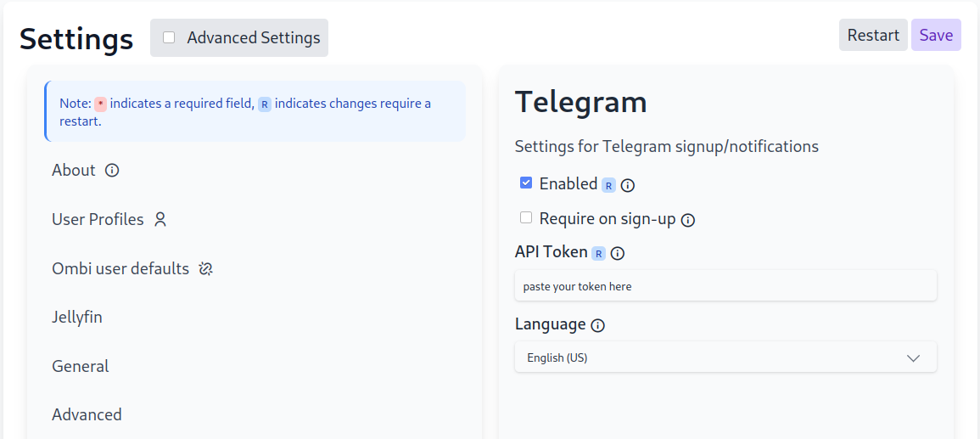Click the link icon beside Ombi user defaults
This screenshot has height=439, width=980.
point(206,269)
